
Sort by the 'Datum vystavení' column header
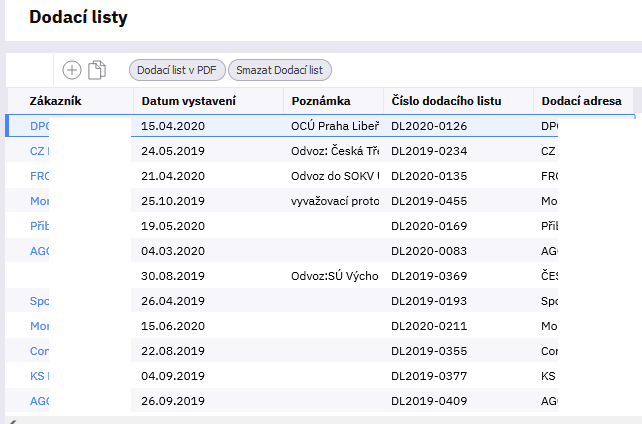(189, 101)
